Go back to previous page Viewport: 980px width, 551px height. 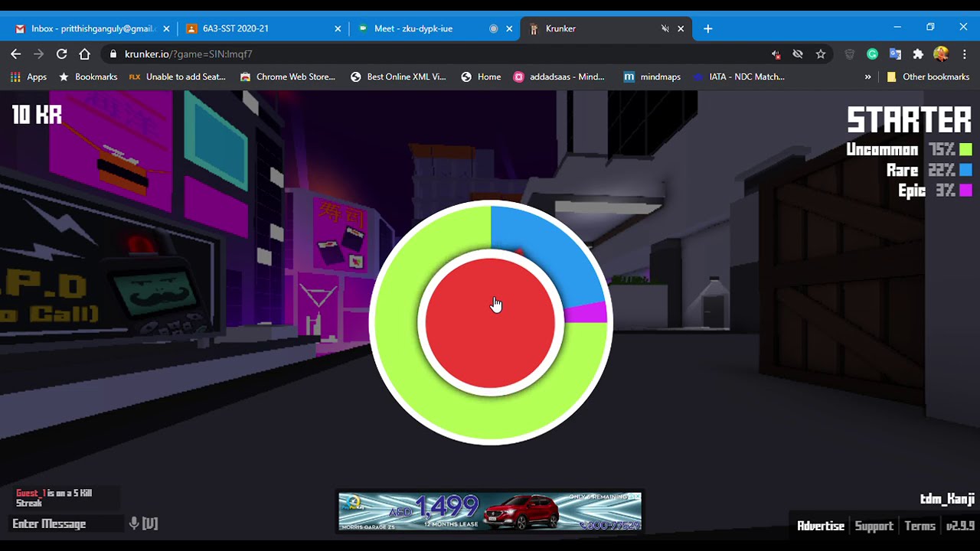click(16, 54)
